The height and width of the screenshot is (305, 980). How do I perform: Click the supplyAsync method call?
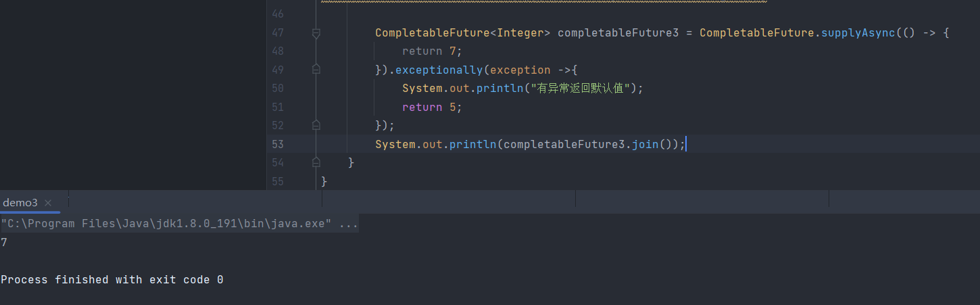click(858, 32)
